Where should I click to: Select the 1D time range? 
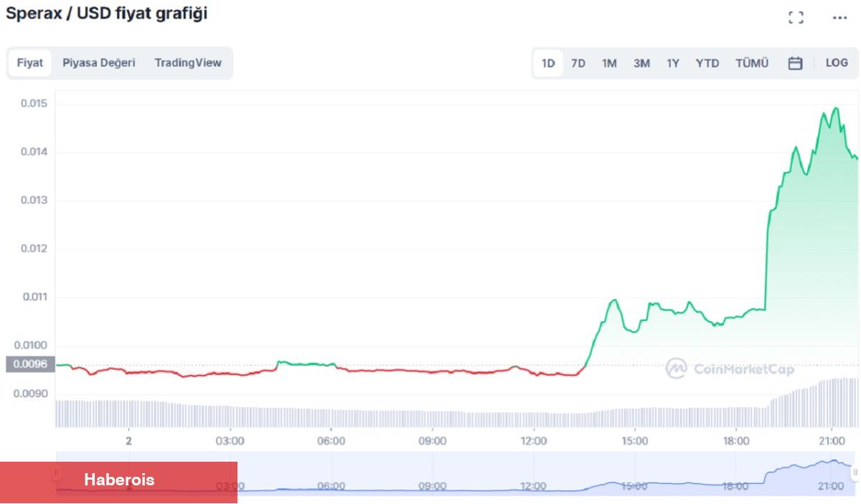[548, 63]
